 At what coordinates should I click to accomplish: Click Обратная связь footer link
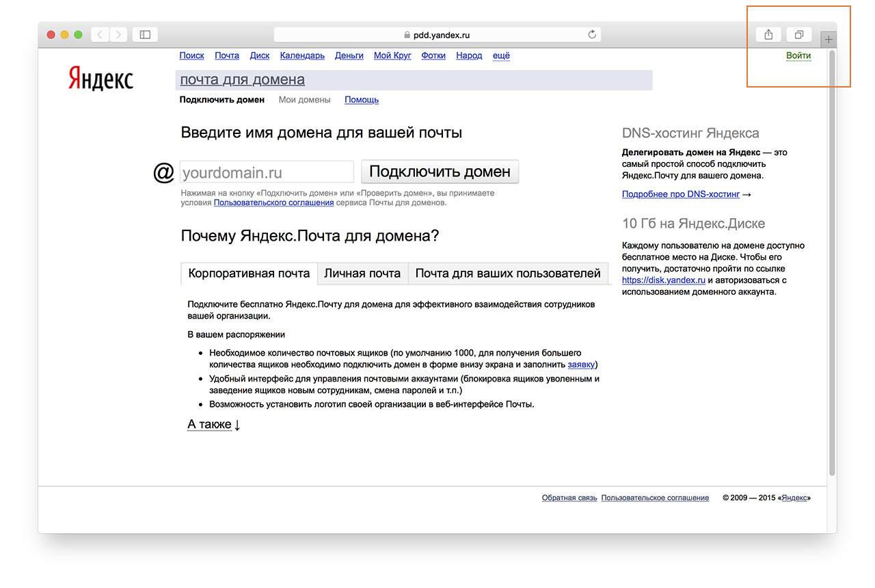(x=569, y=498)
